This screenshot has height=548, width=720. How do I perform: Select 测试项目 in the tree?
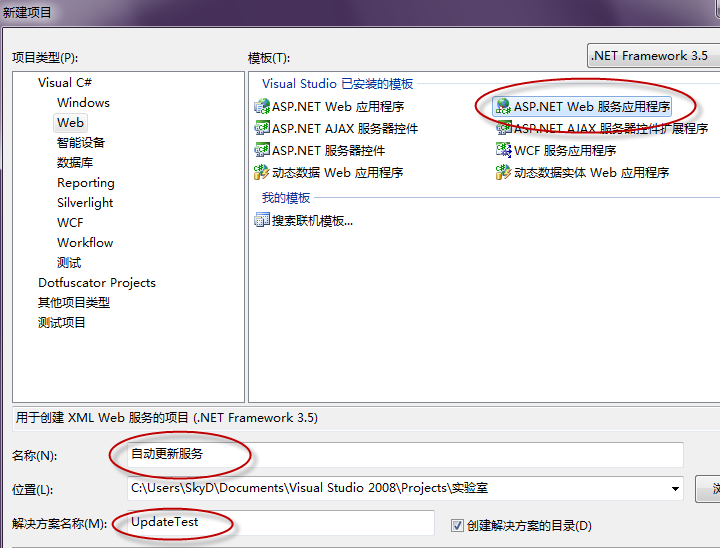click(x=62, y=323)
